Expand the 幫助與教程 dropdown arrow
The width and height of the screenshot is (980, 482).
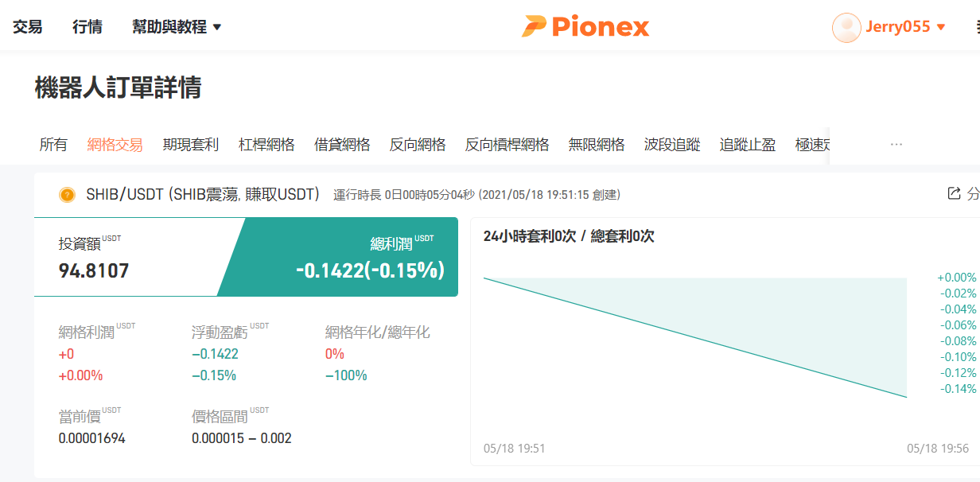tap(217, 27)
